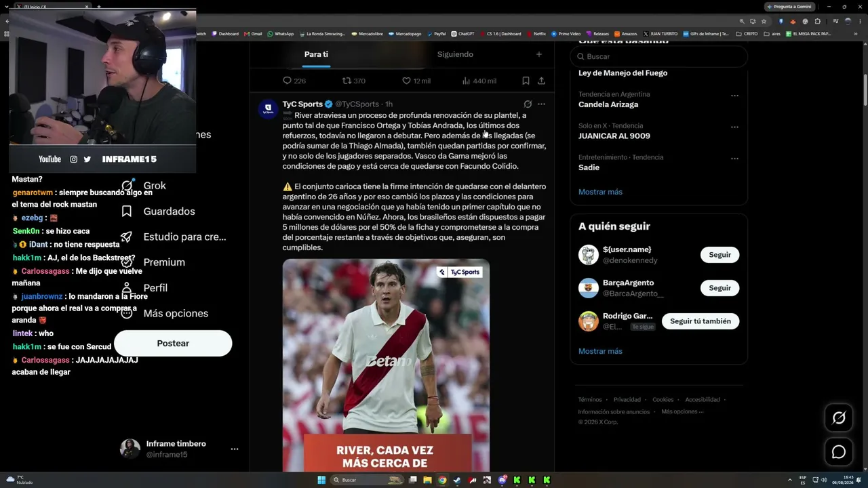Click the Estudio para creadores rocket icon

click(x=126, y=237)
